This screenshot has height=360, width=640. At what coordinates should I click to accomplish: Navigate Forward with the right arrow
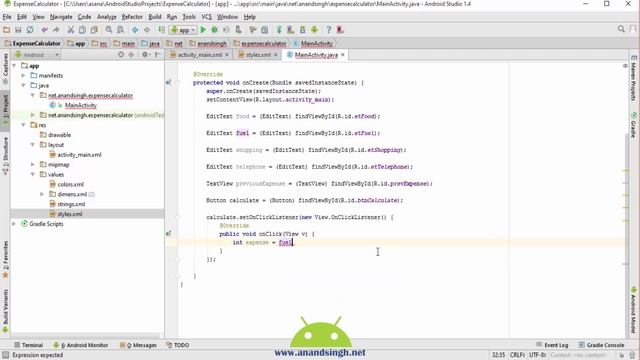147,30
